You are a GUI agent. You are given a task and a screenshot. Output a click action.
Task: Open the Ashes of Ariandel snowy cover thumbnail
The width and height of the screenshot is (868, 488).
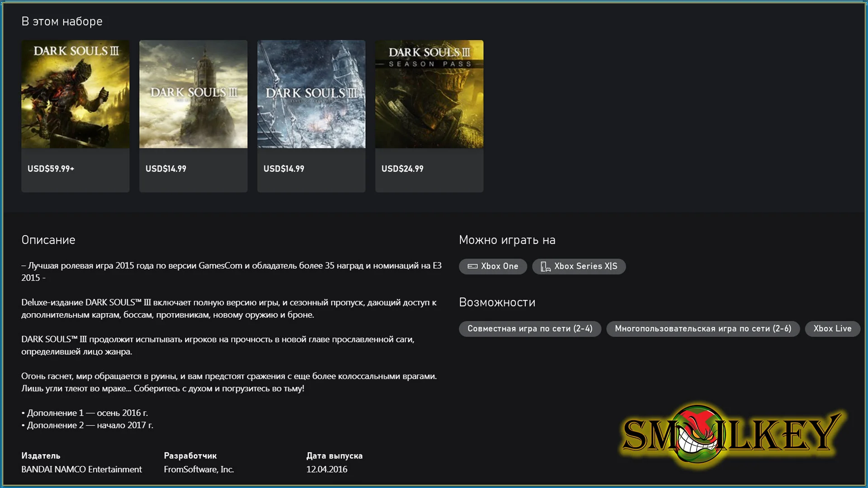(x=311, y=94)
